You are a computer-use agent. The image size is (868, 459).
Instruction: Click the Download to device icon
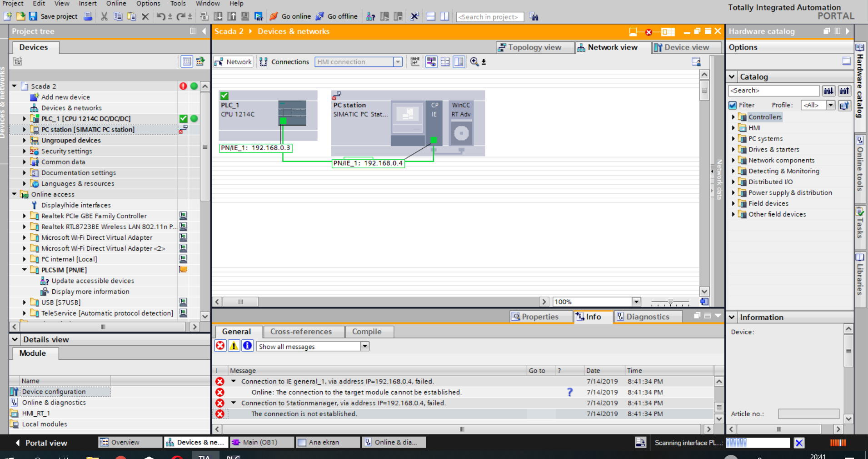tap(218, 16)
